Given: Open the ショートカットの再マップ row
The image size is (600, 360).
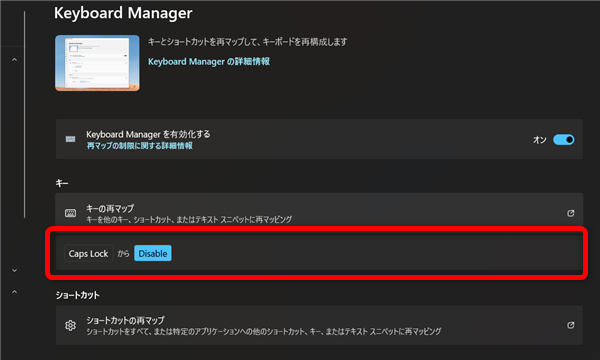Looking at the screenshot, I should [319, 325].
